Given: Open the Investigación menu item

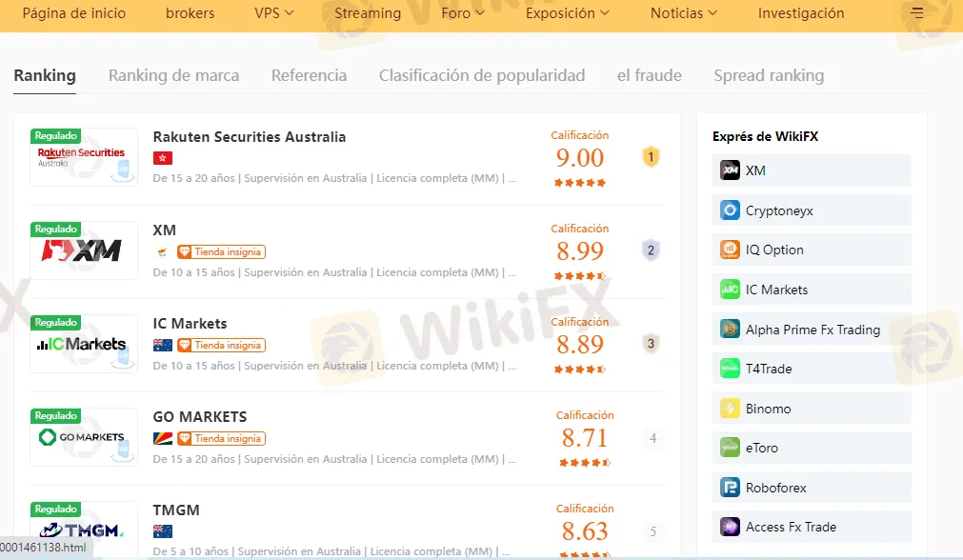Looking at the screenshot, I should coord(801,13).
